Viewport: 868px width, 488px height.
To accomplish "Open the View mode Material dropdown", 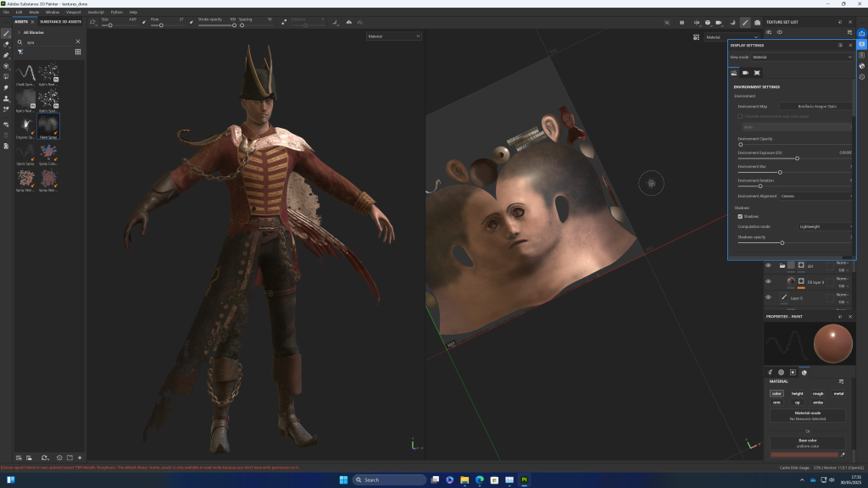I will [x=802, y=57].
